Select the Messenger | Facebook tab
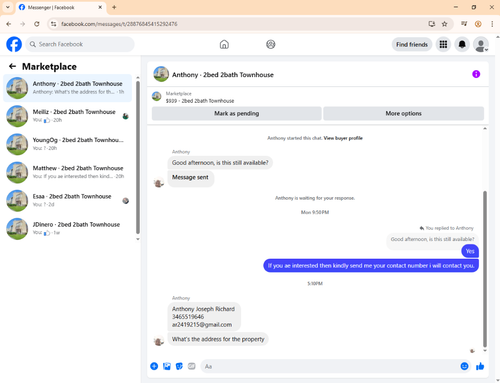 [x=61, y=7]
